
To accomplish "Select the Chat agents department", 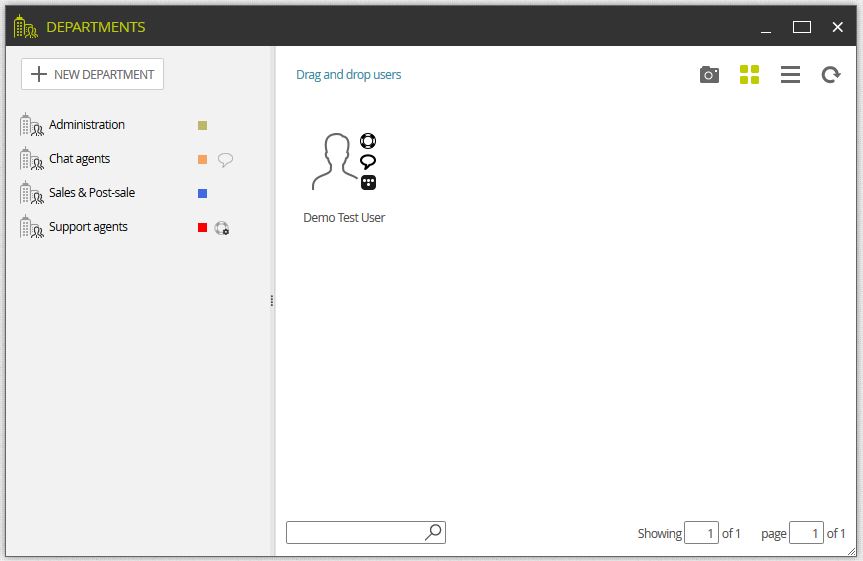I will (79, 159).
